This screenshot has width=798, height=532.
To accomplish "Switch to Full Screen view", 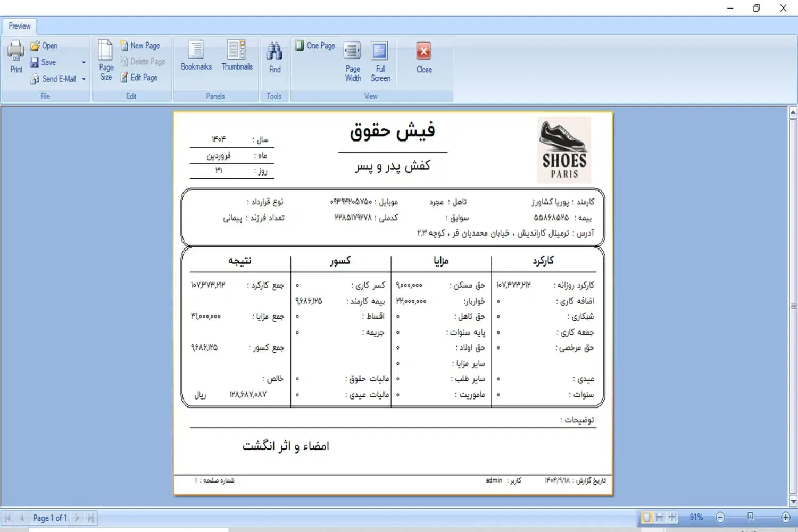I will click(380, 61).
